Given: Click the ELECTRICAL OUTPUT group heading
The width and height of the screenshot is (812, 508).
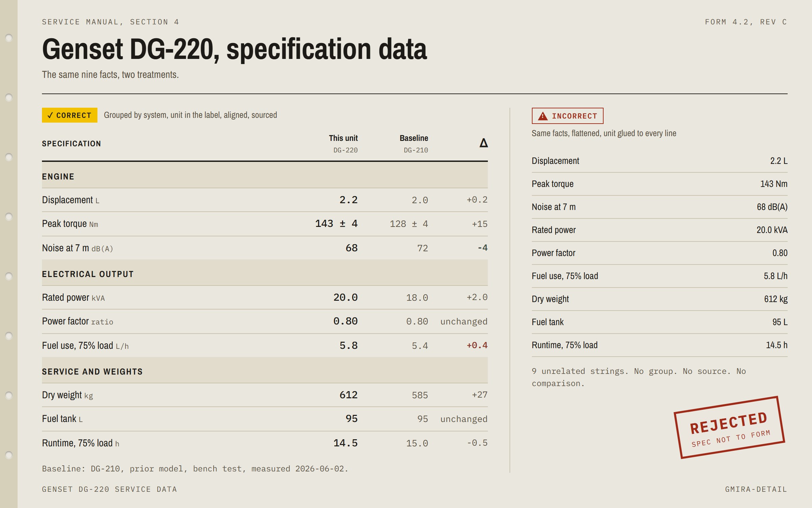Looking at the screenshot, I should click(88, 274).
